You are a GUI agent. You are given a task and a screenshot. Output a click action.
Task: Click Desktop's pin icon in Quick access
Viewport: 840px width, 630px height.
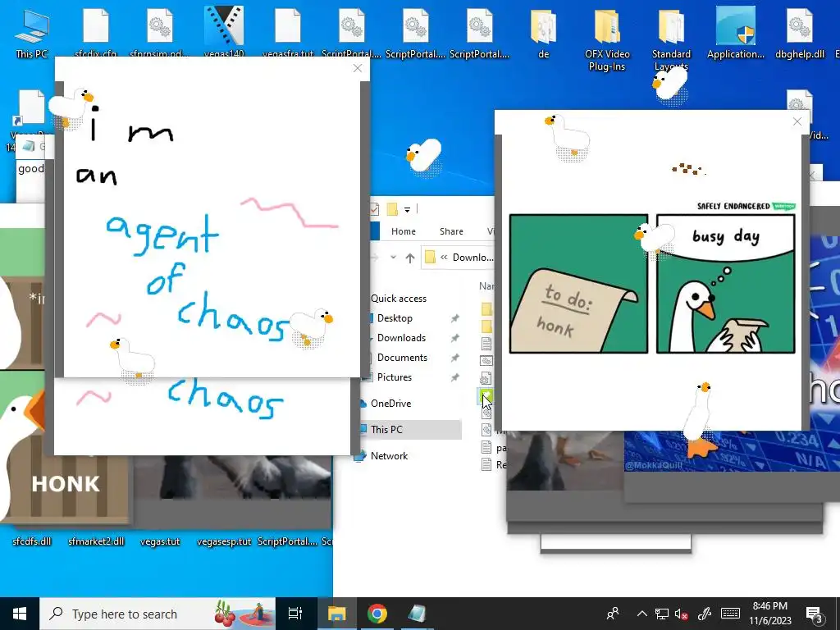pos(454,318)
